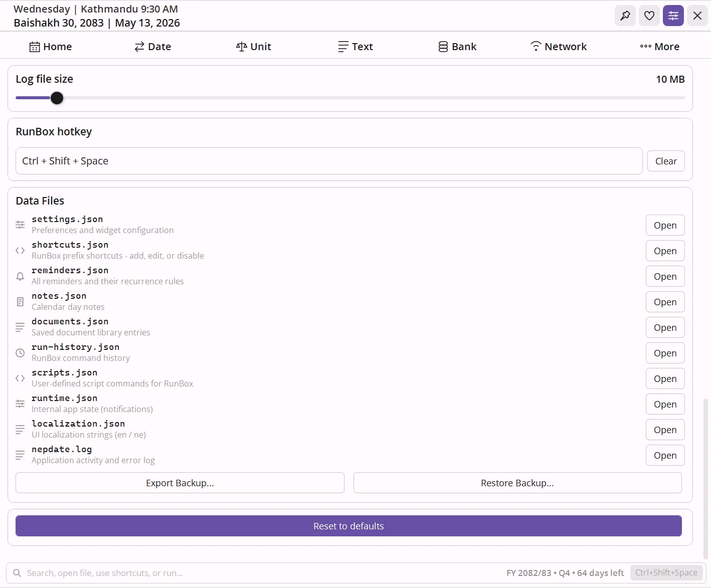Viewport: 711px width, 588px height.
Task: Click Restore Backup button
Action: point(517,483)
